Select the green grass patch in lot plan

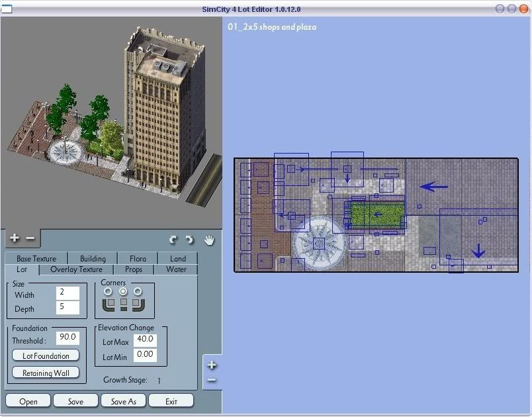pos(377,215)
